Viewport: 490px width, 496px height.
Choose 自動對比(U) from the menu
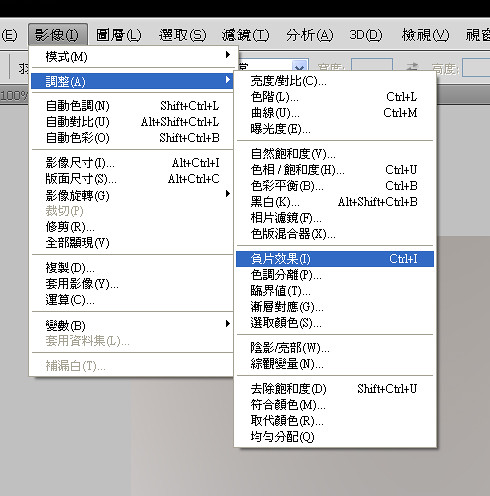[132, 122]
